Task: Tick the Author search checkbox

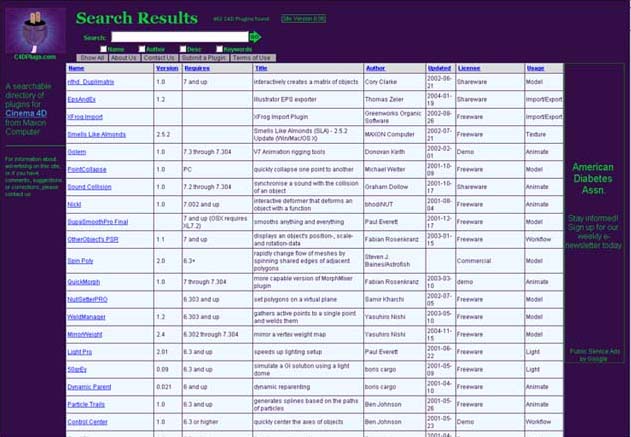Action: [x=142, y=49]
